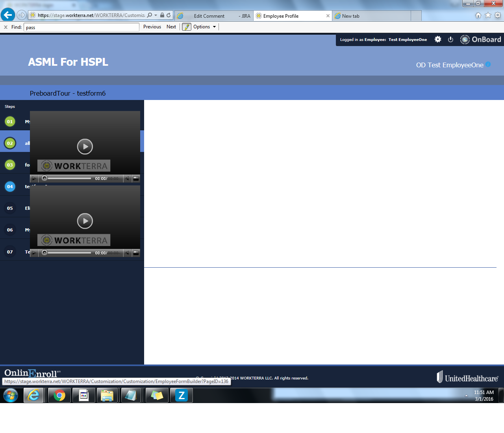Screen dimensions: 504x433
Task: Go to step 04 in the Steps sidebar
Action: (x=10, y=187)
